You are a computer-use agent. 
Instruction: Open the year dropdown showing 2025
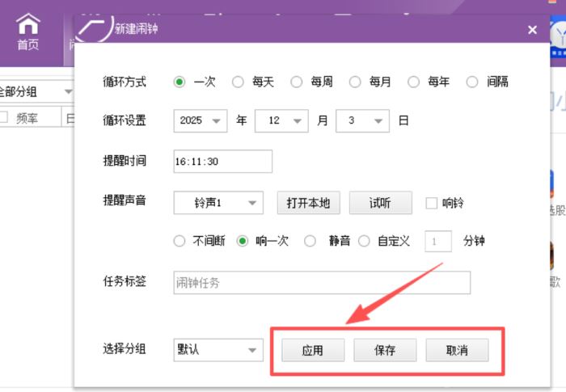(x=201, y=121)
